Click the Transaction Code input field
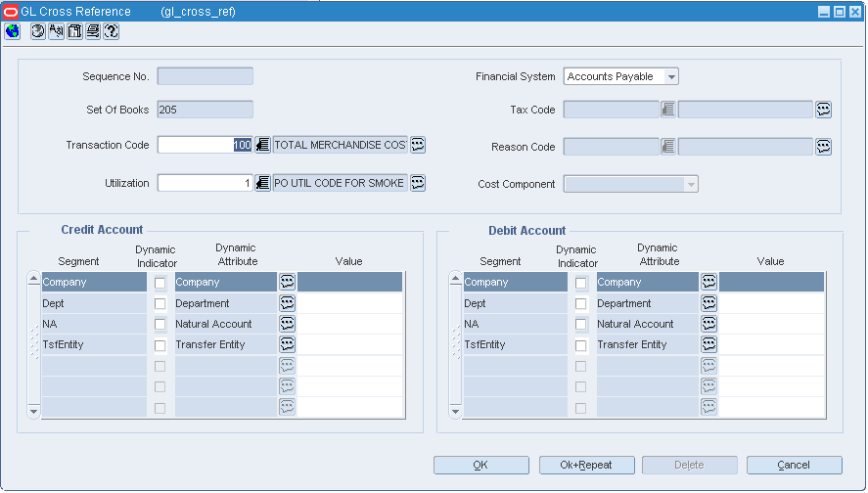Viewport: 868px width, 493px height. point(205,145)
